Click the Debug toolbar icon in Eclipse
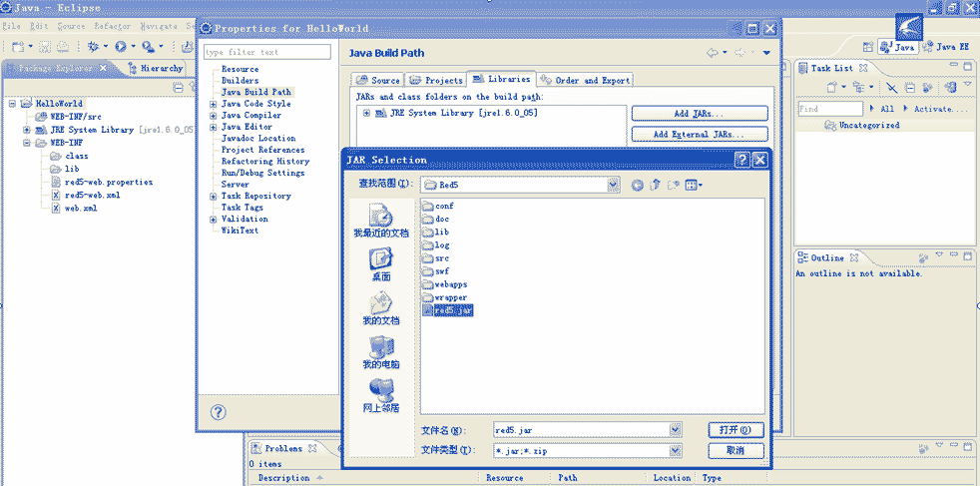 [x=94, y=46]
